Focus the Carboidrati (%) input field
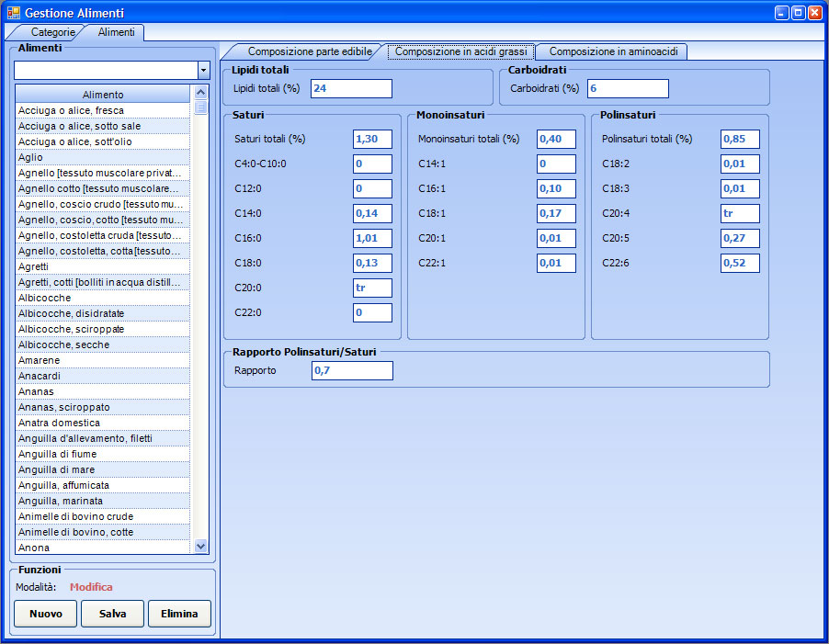The height and width of the screenshot is (644, 829). (627, 88)
